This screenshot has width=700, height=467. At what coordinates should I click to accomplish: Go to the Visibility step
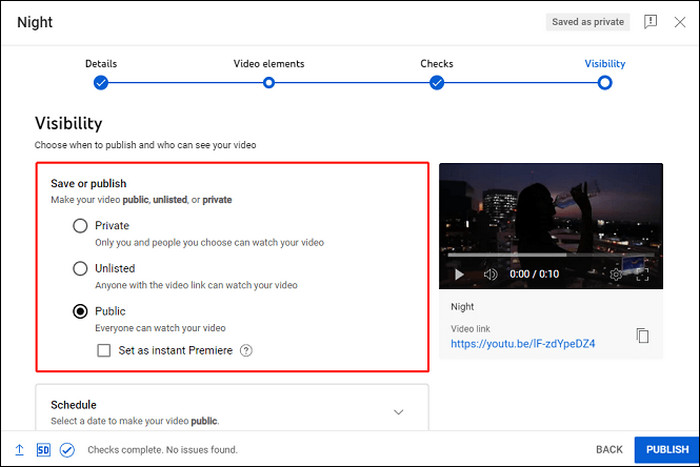pyautogui.click(x=605, y=63)
